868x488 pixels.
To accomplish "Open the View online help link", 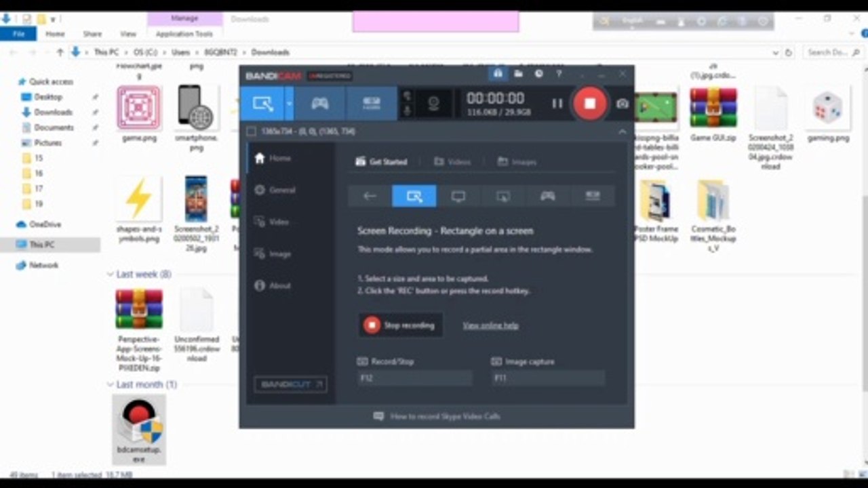I will coord(490,325).
